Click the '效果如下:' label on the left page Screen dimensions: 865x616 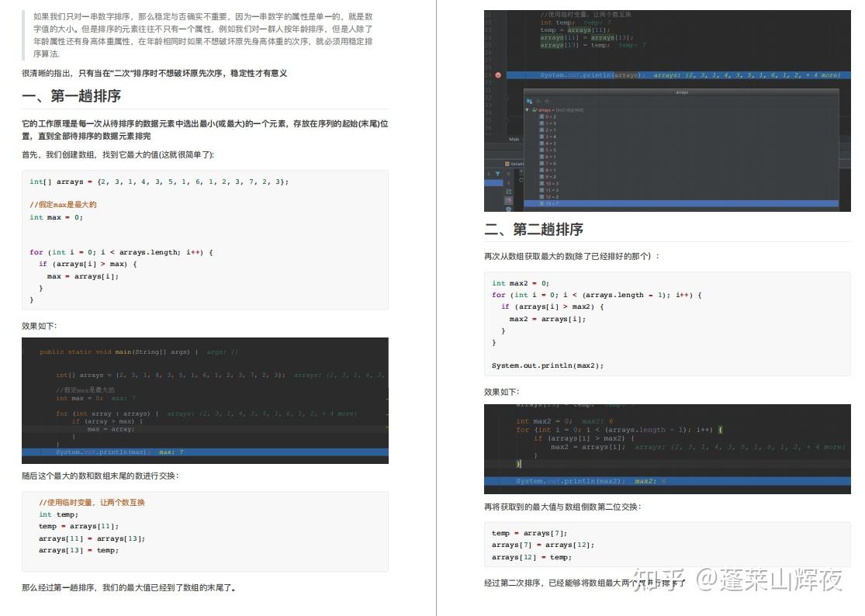coord(39,326)
